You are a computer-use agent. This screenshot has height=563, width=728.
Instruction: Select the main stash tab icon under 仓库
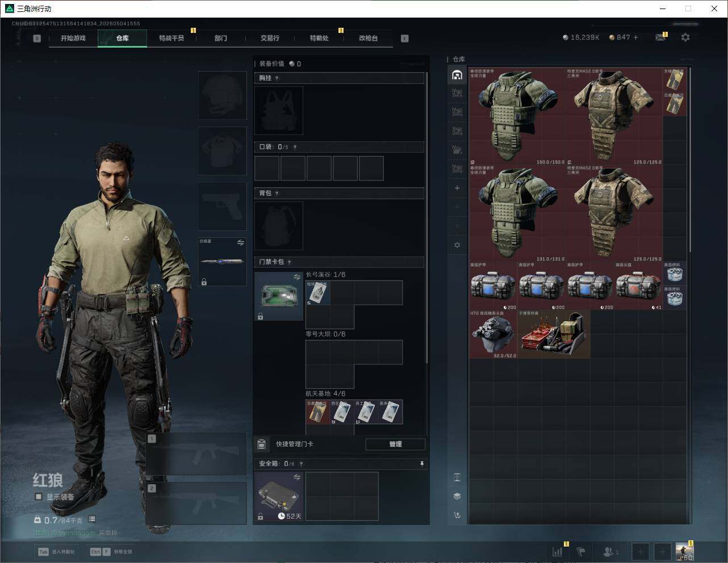457,75
